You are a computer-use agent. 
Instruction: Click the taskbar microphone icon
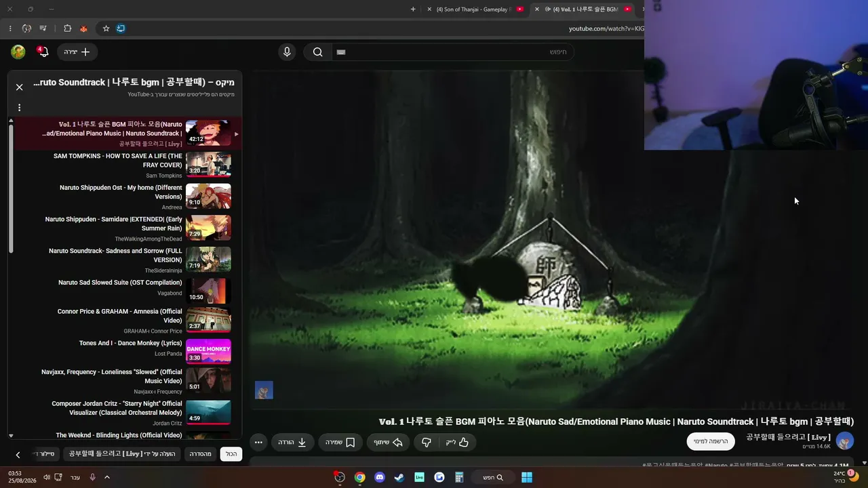click(x=92, y=477)
